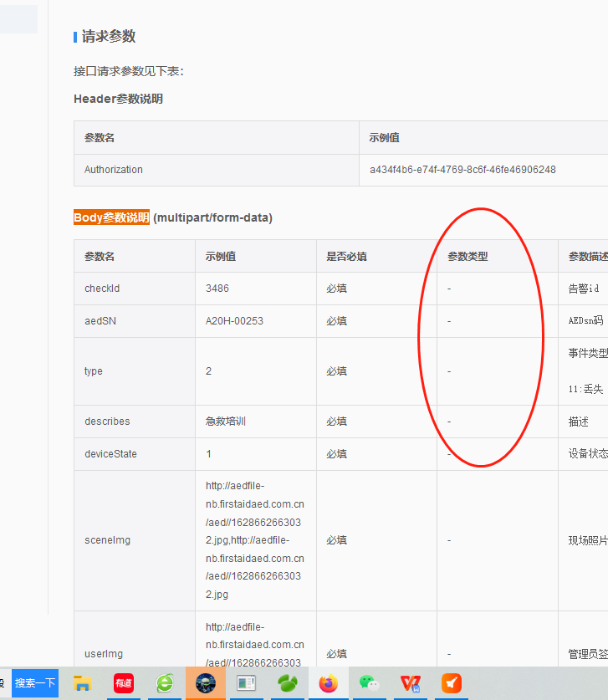The height and width of the screenshot is (700, 608).
Task: Open the green 360 browser taskbar icon
Action: (165, 683)
